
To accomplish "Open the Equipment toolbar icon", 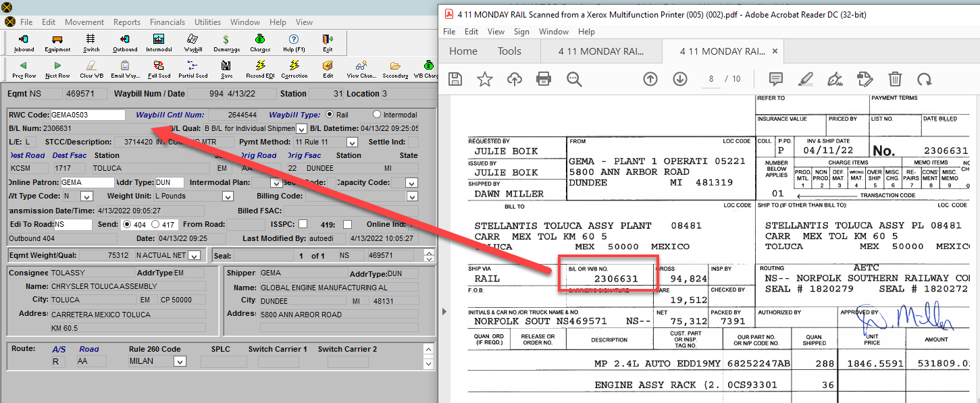I will coord(57,43).
